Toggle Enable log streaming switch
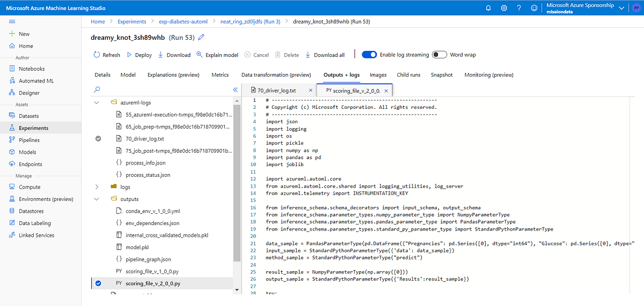644x306 pixels. click(x=369, y=55)
